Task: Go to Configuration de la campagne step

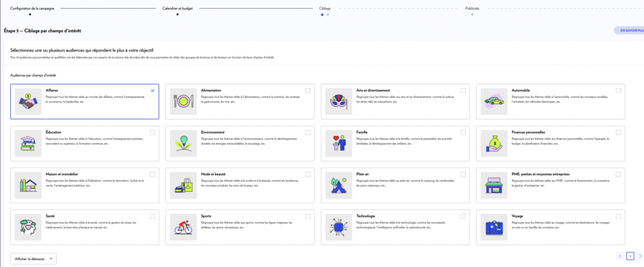Action: [x=30, y=9]
